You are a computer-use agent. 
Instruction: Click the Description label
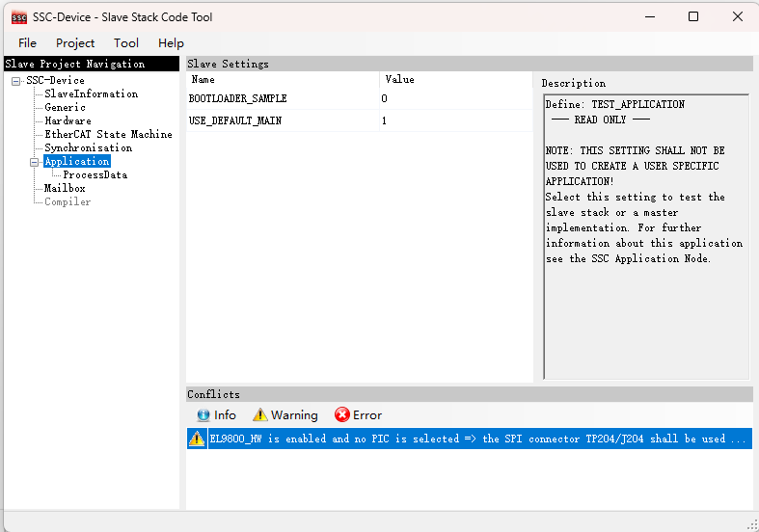pos(574,83)
